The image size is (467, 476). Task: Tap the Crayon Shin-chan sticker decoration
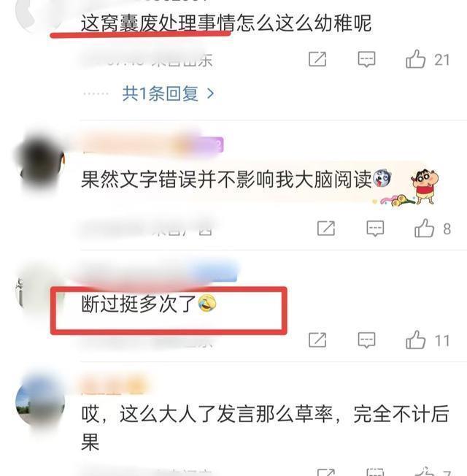(425, 187)
